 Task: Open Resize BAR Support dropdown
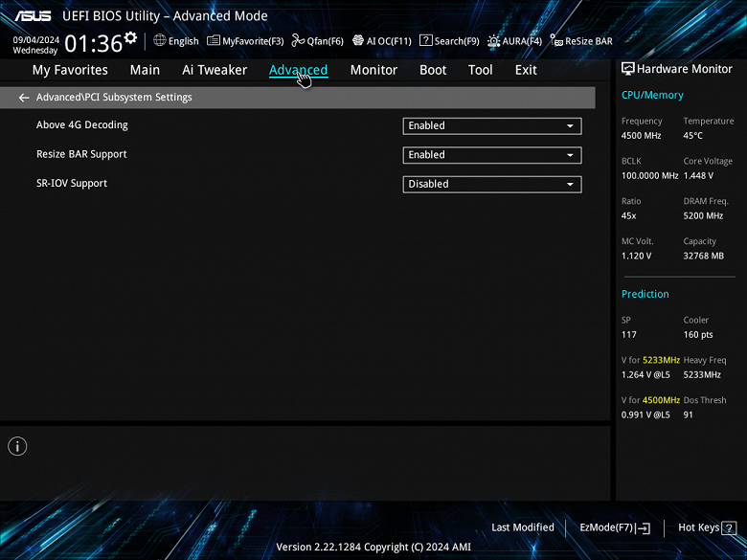[492, 155]
